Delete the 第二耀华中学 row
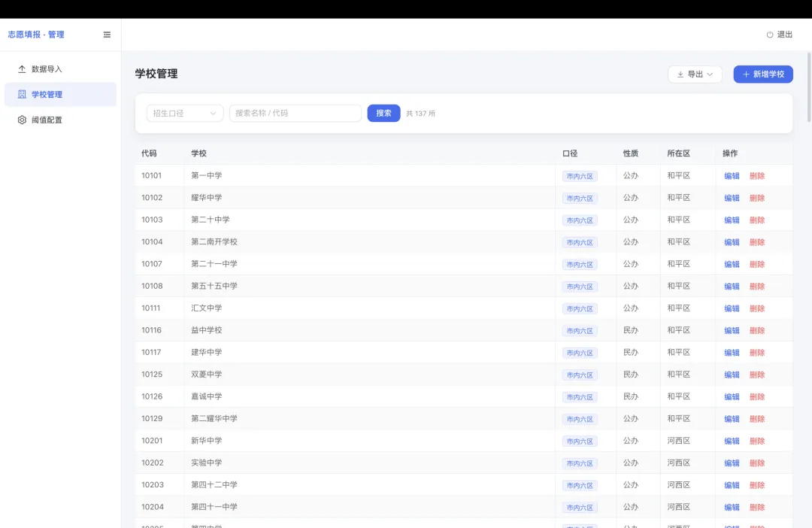 (757, 419)
